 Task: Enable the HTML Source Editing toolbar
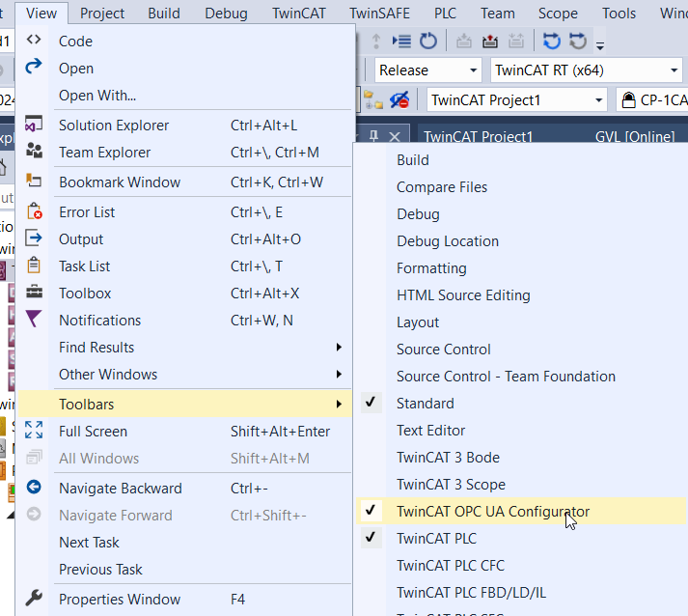521,295
